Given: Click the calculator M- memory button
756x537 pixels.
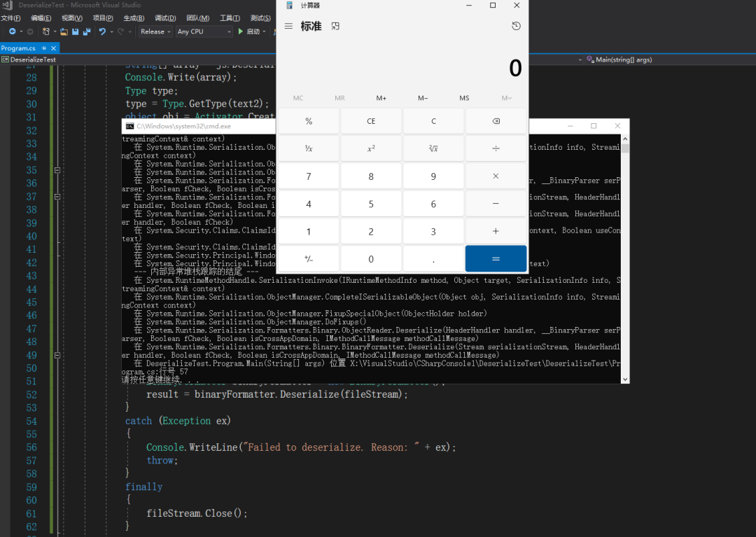Looking at the screenshot, I should point(423,98).
